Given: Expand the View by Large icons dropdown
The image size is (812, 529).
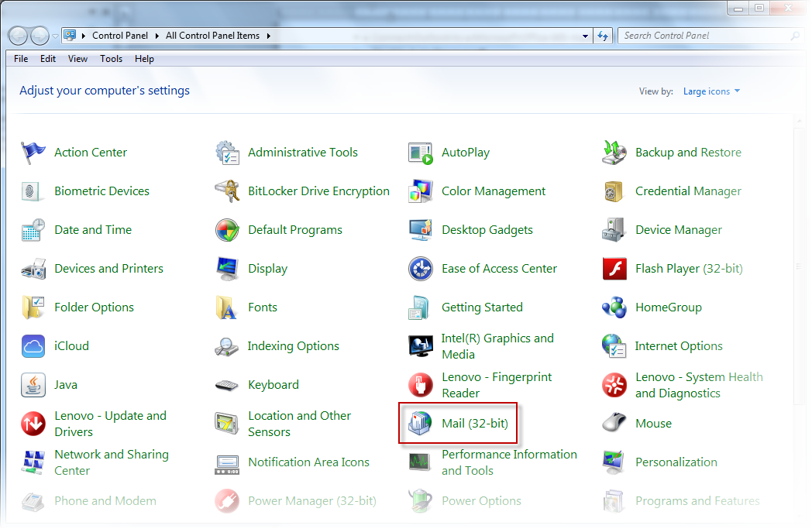Looking at the screenshot, I should coord(711,91).
